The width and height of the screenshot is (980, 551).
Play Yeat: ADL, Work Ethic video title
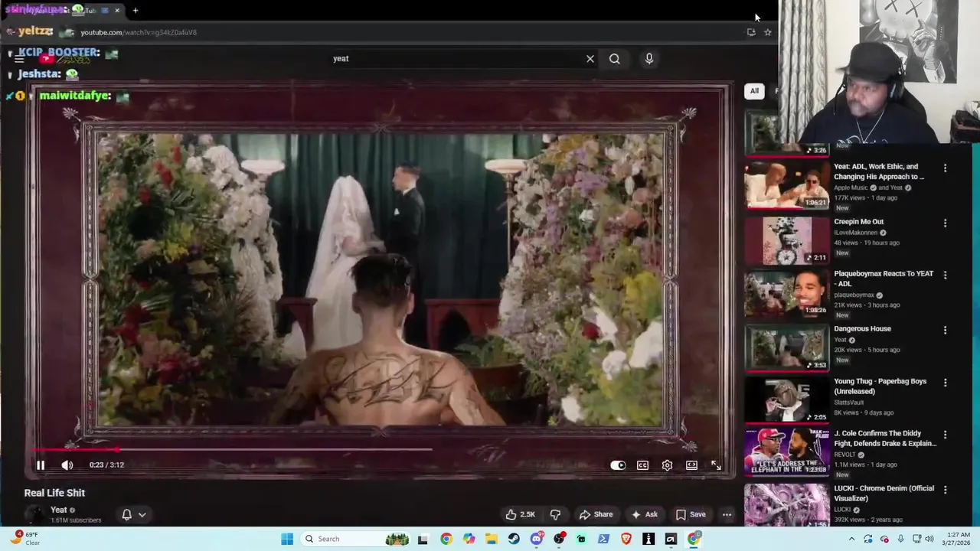[879, 171]
